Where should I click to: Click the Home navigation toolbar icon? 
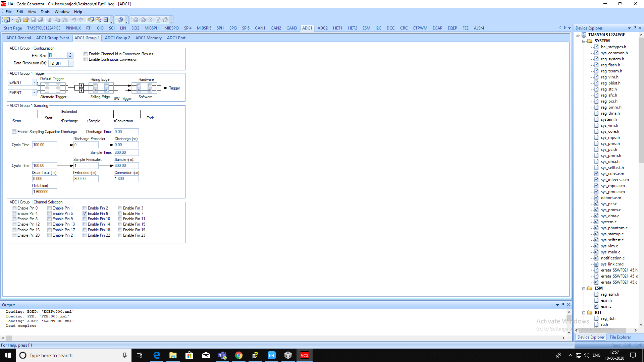[x=165, y=20]
